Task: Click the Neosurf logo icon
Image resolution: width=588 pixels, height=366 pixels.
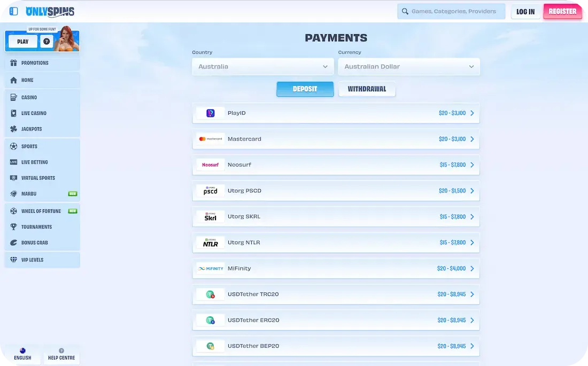Action: tap(211, 165)
